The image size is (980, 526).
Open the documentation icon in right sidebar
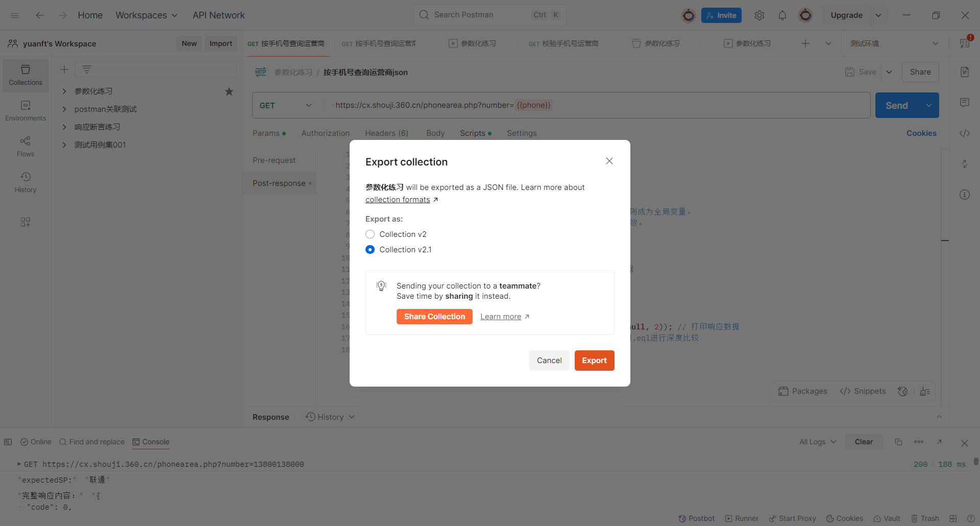coord(965,72)
